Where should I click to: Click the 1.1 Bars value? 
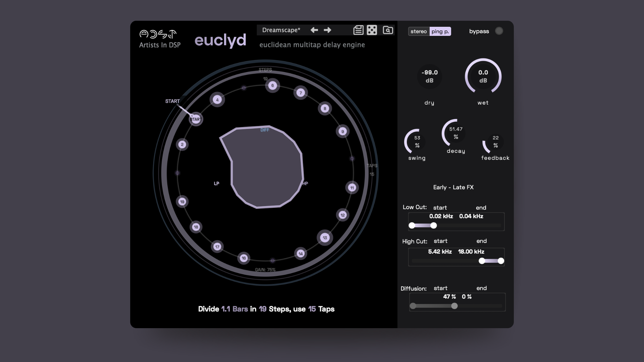[226, 309]
